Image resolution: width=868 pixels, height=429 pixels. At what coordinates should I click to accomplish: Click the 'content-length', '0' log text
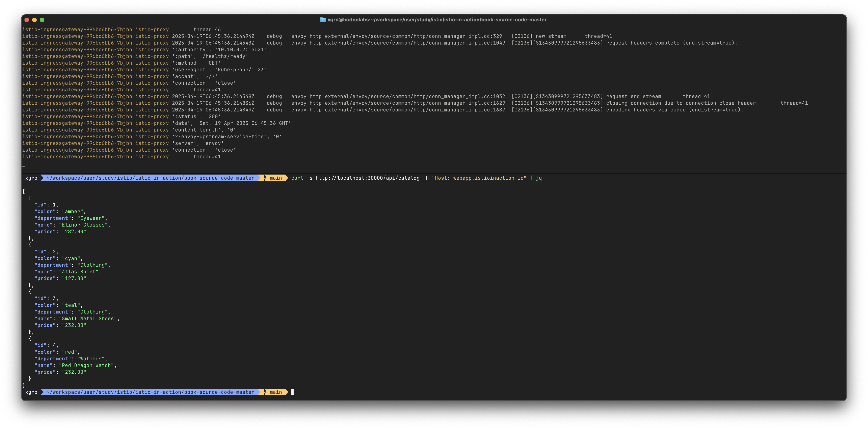(204, 130)
